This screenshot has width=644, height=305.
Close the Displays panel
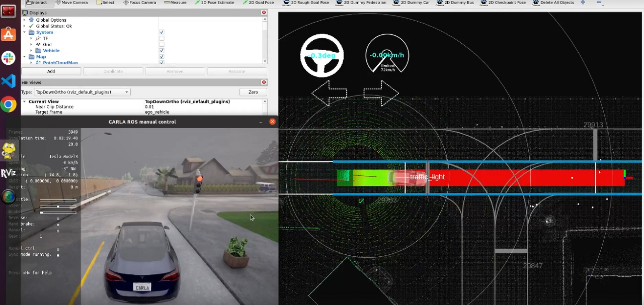click(x=264, y=13)
